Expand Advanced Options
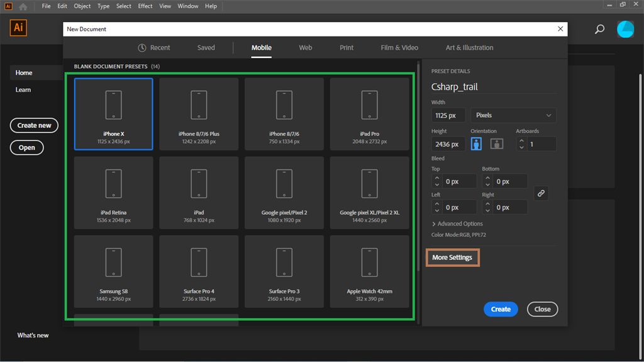644x362 pixels. 457,223
